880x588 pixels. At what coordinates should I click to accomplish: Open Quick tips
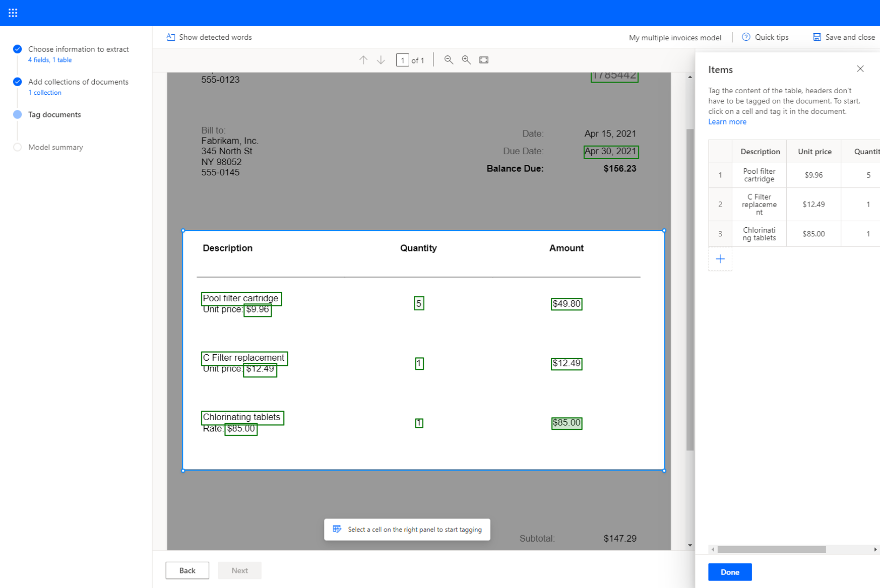(766, 37)
